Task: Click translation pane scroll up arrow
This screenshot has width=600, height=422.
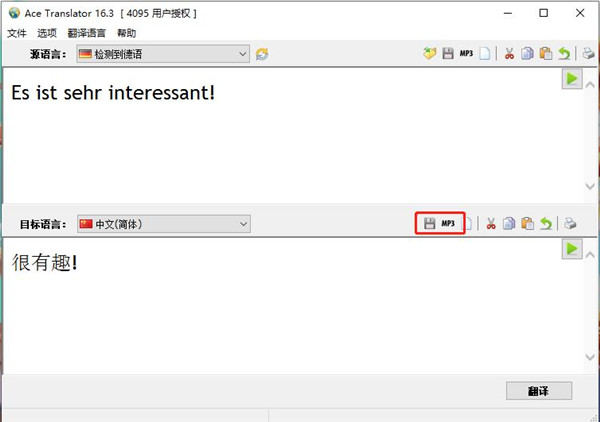Action: [x=590, y=254]
